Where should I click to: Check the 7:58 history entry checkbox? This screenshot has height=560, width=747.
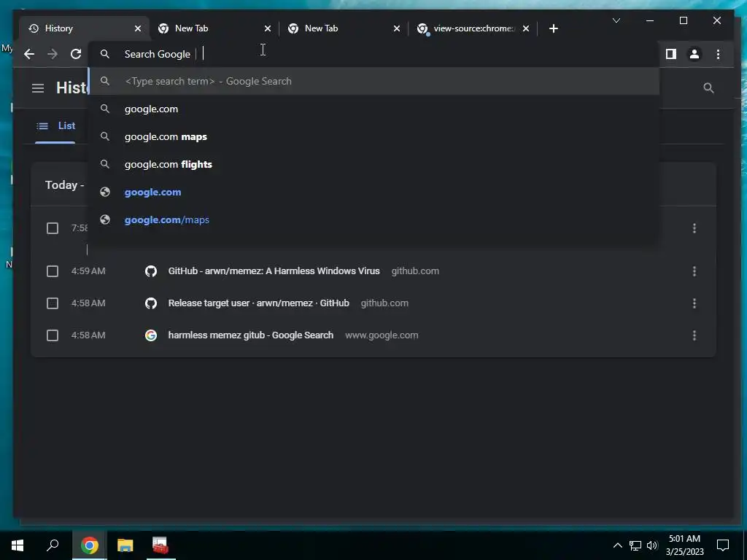click(53, 228)
